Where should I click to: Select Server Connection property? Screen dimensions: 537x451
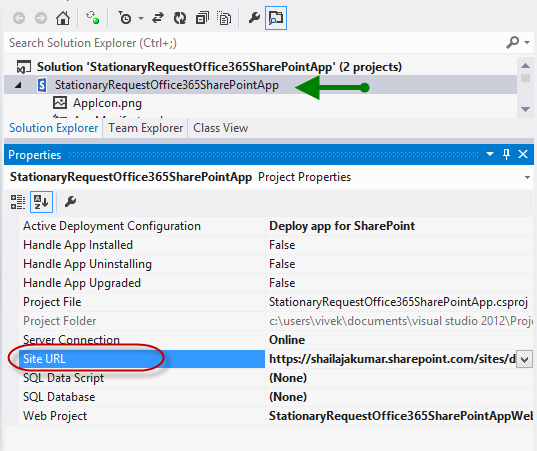tap(142, 340)
